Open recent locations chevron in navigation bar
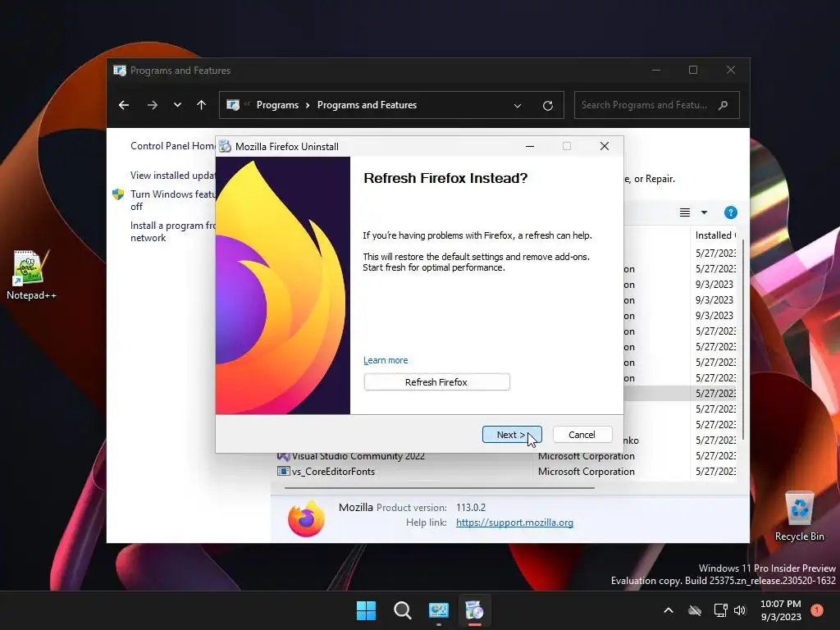840x630 pixels. pos(177,105)
